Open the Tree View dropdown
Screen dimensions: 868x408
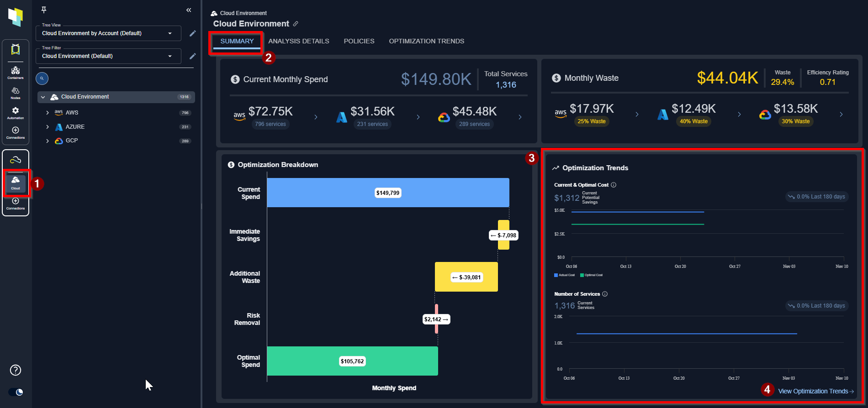point(108,33)
